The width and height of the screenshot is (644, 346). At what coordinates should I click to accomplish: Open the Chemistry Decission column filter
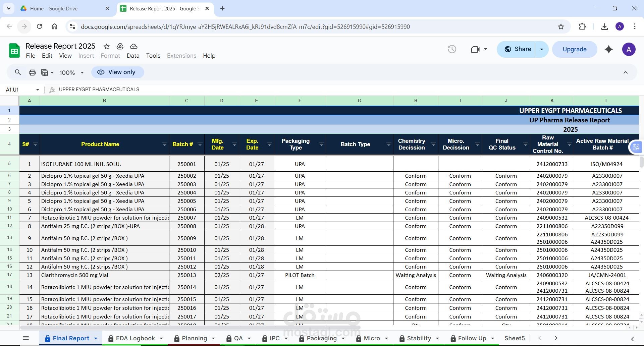point(433,144)
